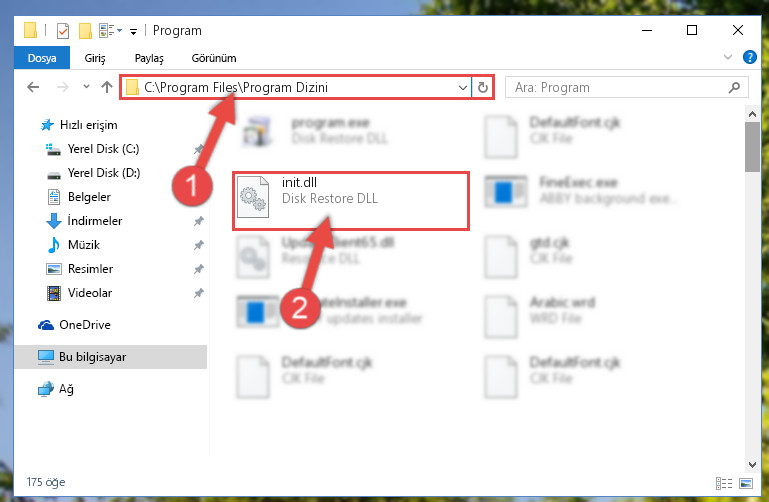Viewport: 769px width, 502px height.
Task: Select the init.dll file
Action: pyautogui.click(x=351, y=201)
